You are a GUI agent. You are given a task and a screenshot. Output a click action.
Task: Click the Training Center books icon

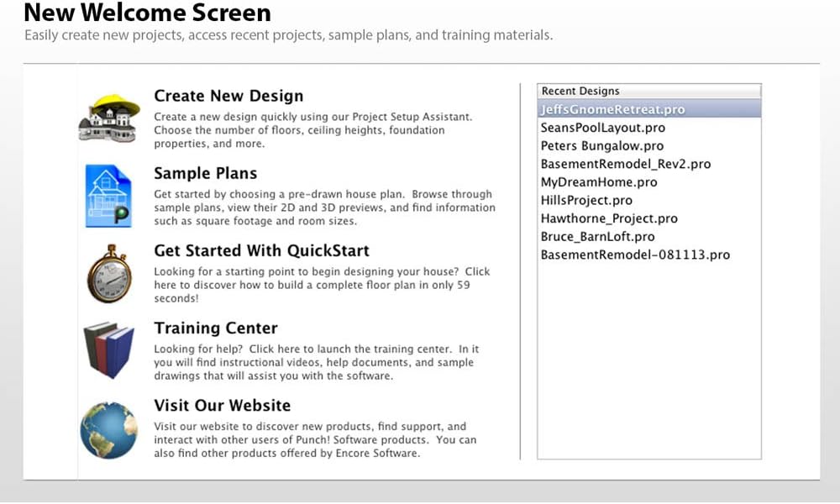108,349
